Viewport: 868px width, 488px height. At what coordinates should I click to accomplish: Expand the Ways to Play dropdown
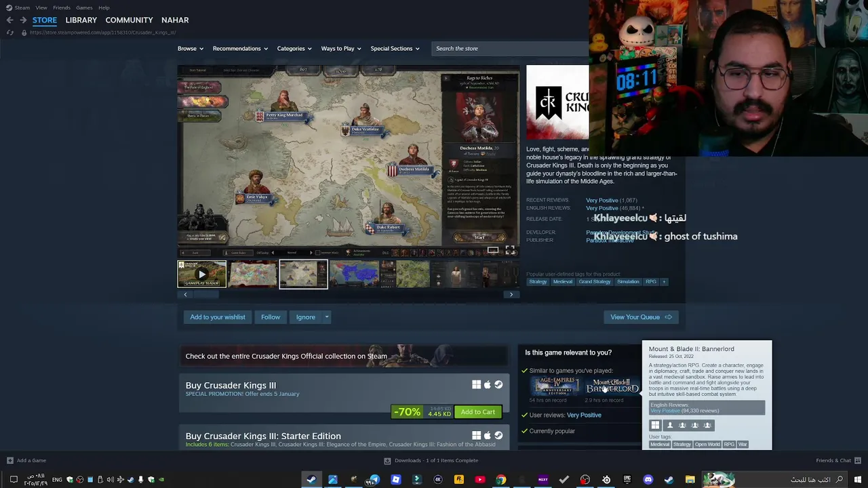tap(340, 48)
